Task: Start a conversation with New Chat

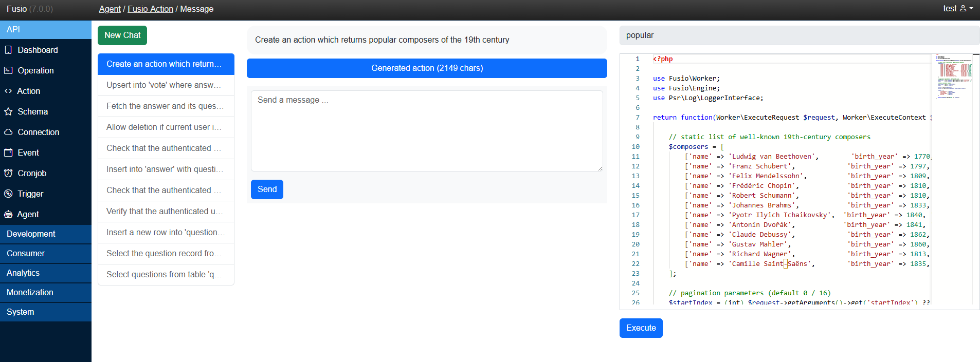Action: [122, 35]
